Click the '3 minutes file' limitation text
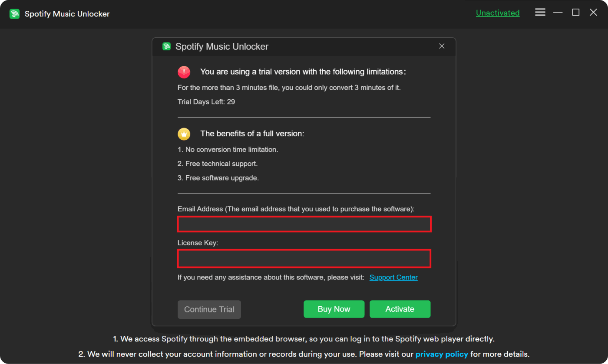 pos(289,88)
